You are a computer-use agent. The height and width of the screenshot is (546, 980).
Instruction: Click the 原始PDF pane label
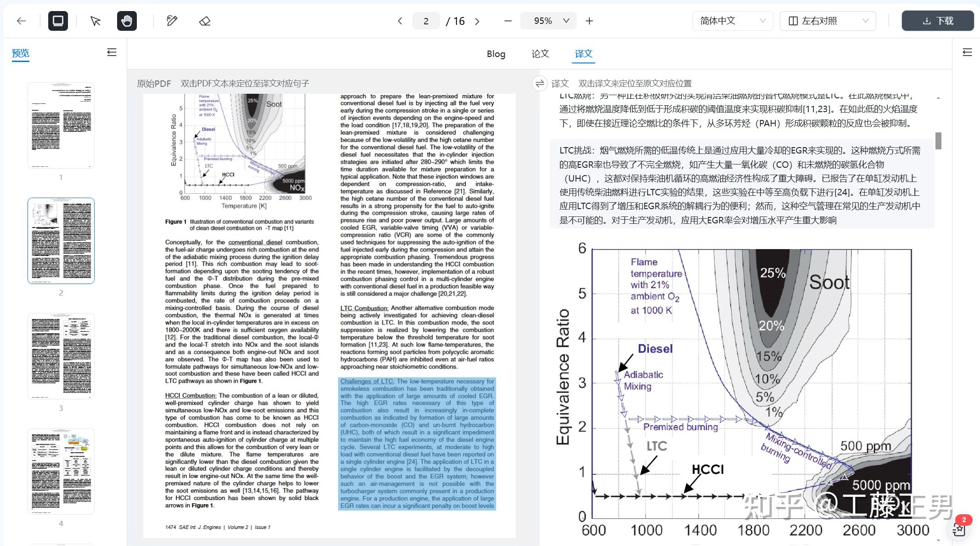coord(154,83)
